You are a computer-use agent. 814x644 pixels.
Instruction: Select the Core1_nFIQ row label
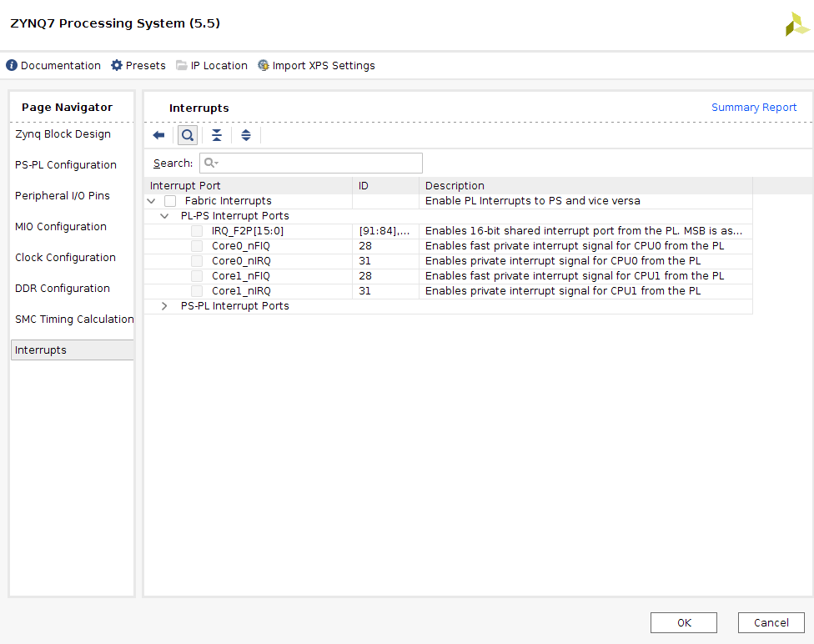point(241,276)
